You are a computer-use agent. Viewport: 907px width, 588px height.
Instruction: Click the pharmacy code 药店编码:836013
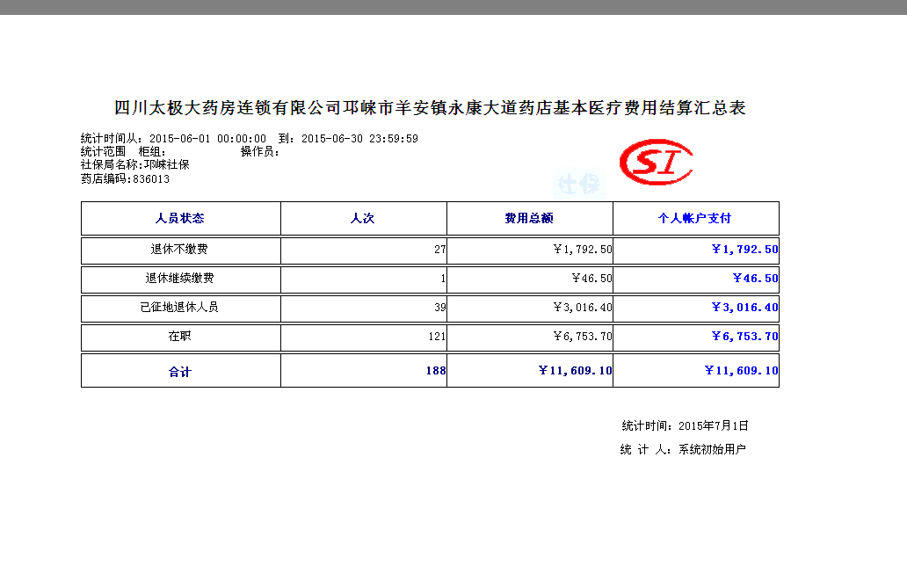click(125, 178)
